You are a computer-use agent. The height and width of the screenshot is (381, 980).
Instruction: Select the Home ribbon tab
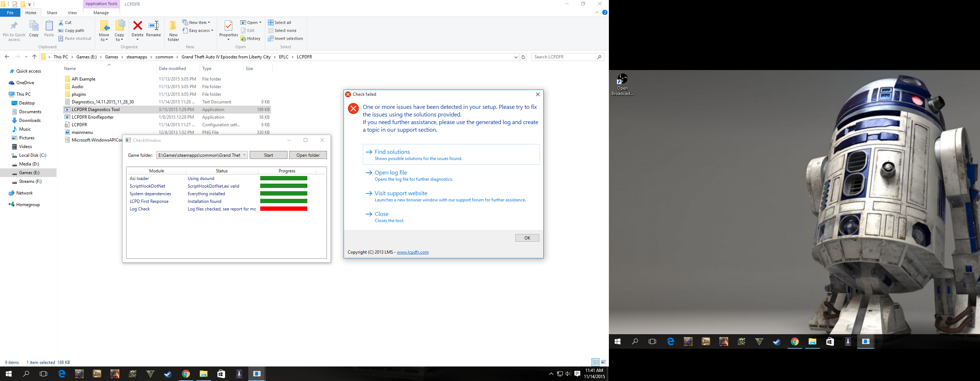[31, 13]
